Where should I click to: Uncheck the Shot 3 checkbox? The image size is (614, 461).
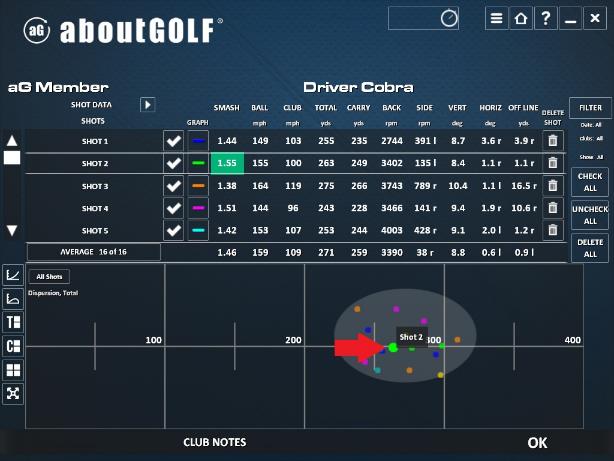click(x=173, y=186)
